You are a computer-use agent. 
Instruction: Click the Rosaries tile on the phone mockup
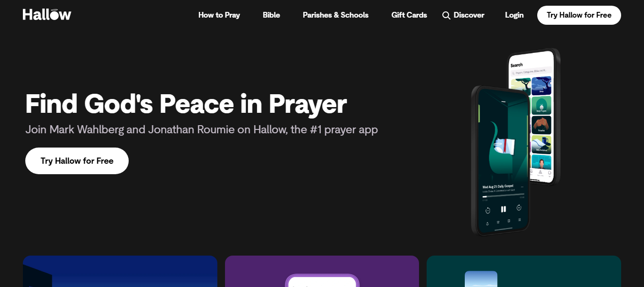(541, 125)
